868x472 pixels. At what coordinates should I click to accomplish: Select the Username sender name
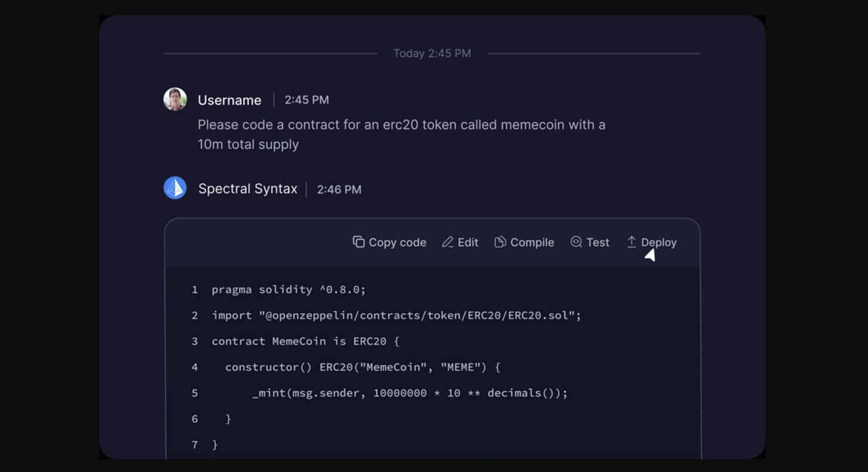coord(230,100)
